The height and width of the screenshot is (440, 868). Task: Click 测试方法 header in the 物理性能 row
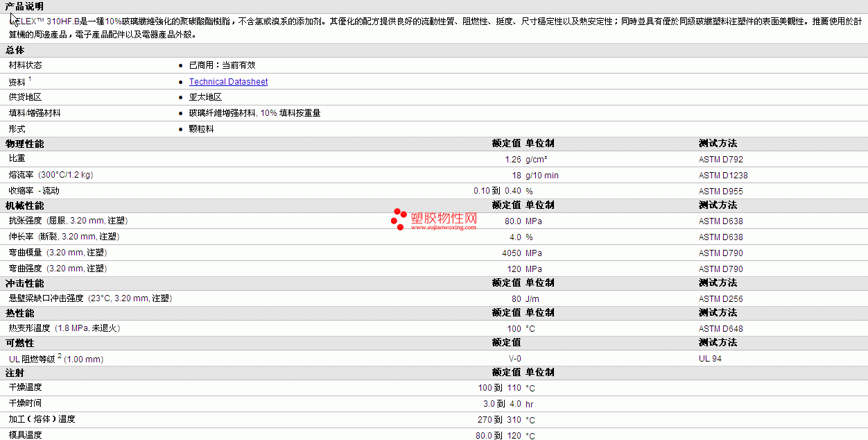(x=718, y=144)
